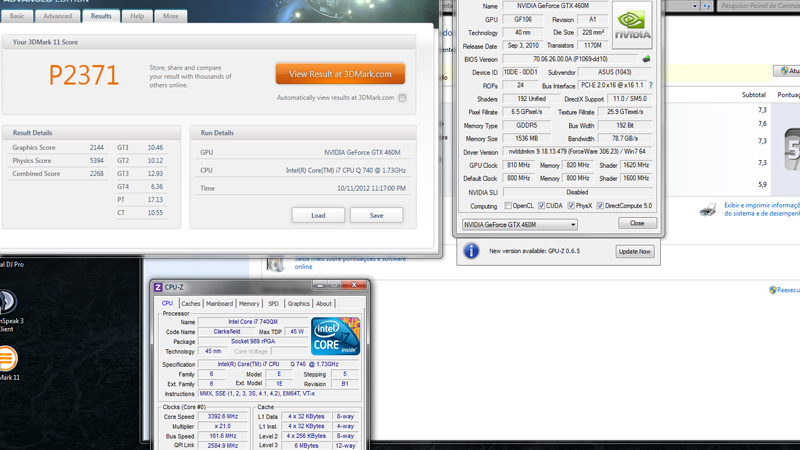This screenshot has height=450, width=800.
Task: Open the About tab in CPU-Z
Action: coord(323,304)
